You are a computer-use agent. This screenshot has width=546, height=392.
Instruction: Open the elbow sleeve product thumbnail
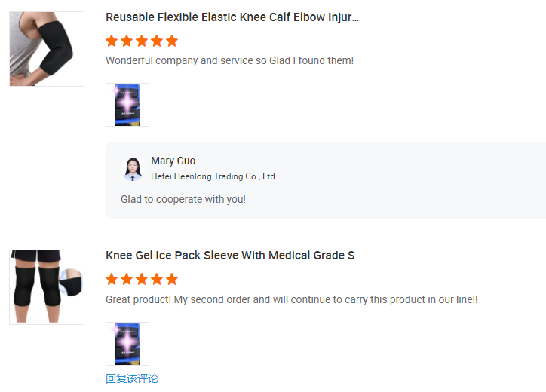47,49
